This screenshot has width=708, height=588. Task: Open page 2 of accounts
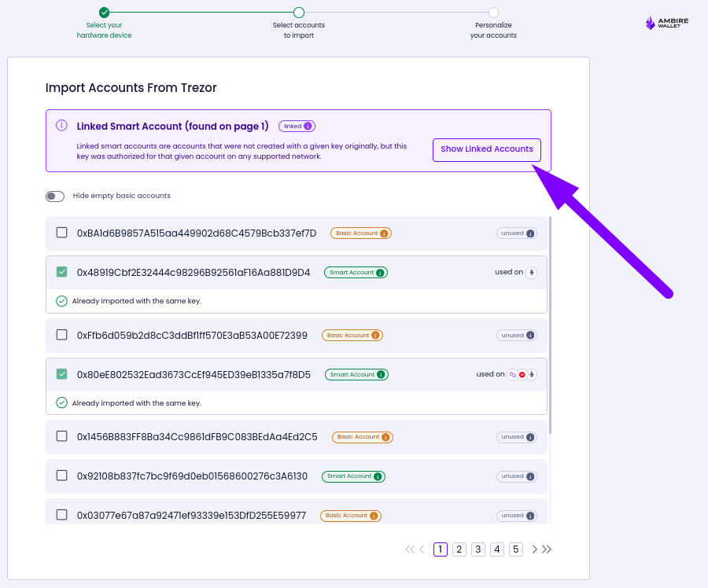459,549
